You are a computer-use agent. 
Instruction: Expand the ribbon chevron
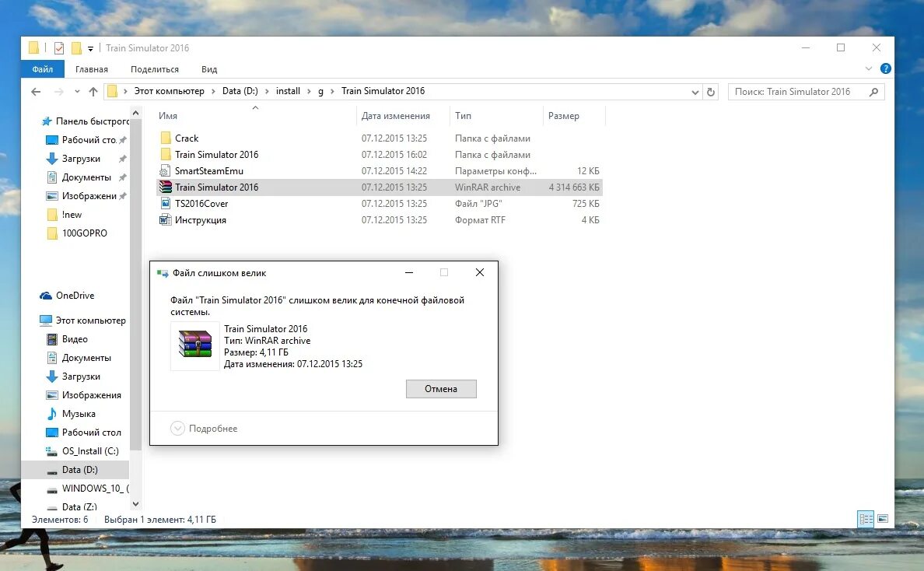pos(868,69)
